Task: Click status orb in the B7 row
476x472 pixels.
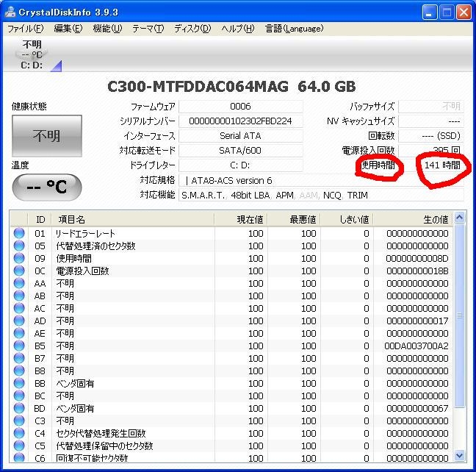Action: coord(19,358)
